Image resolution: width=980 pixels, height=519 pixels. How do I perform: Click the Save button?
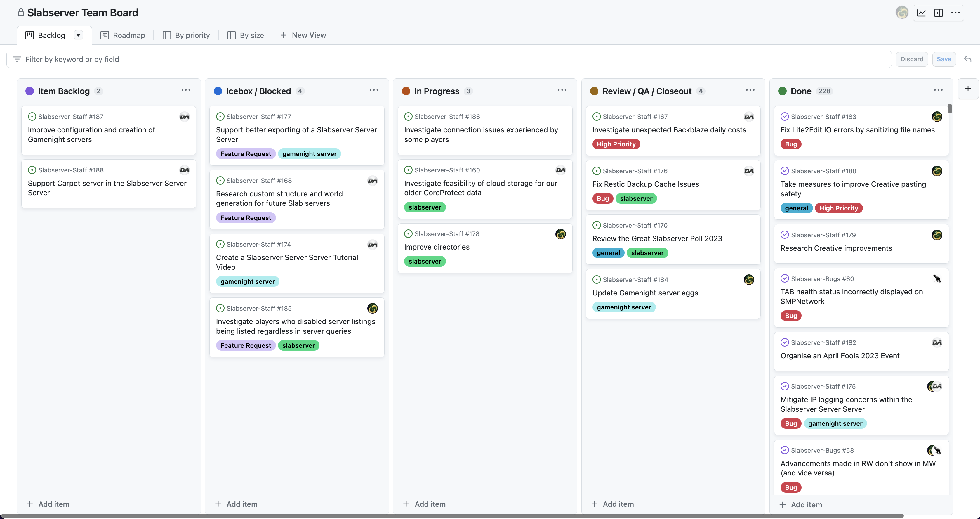tap(944, 59)
